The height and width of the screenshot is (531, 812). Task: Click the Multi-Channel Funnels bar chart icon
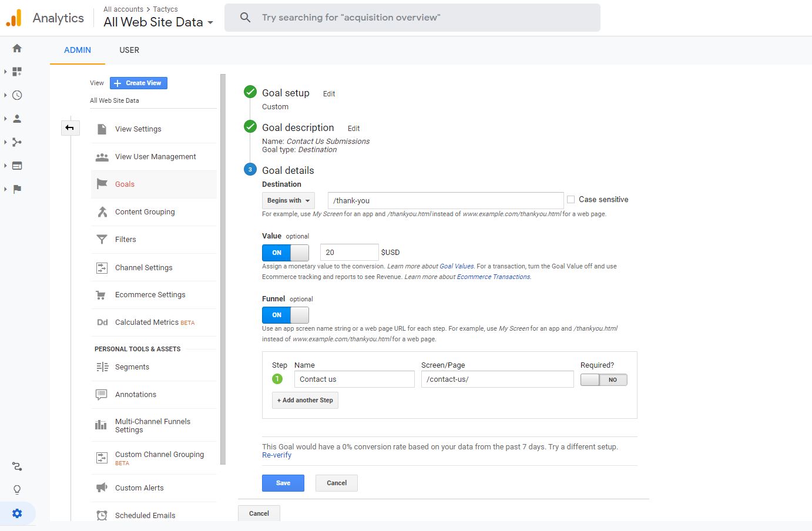click(x=101, y=425)
